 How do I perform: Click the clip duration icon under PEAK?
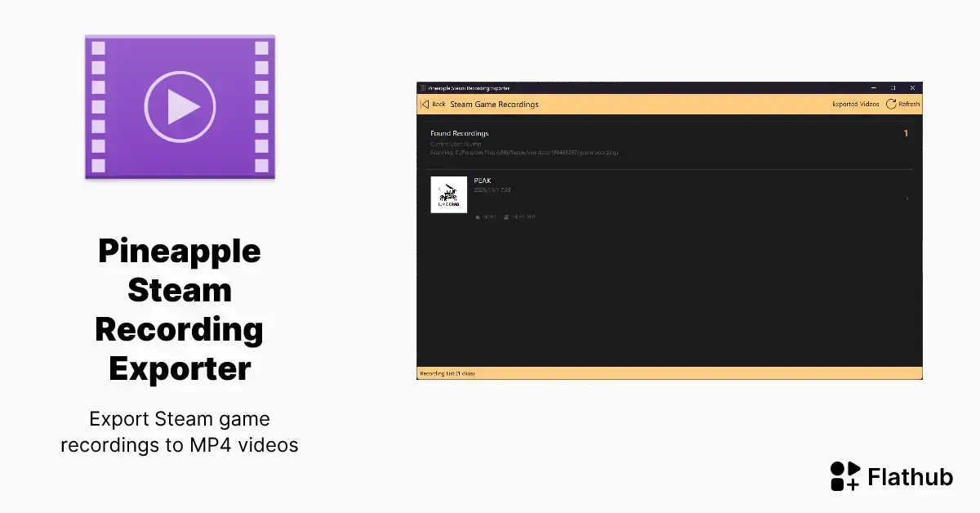click(x=478, y=217)
